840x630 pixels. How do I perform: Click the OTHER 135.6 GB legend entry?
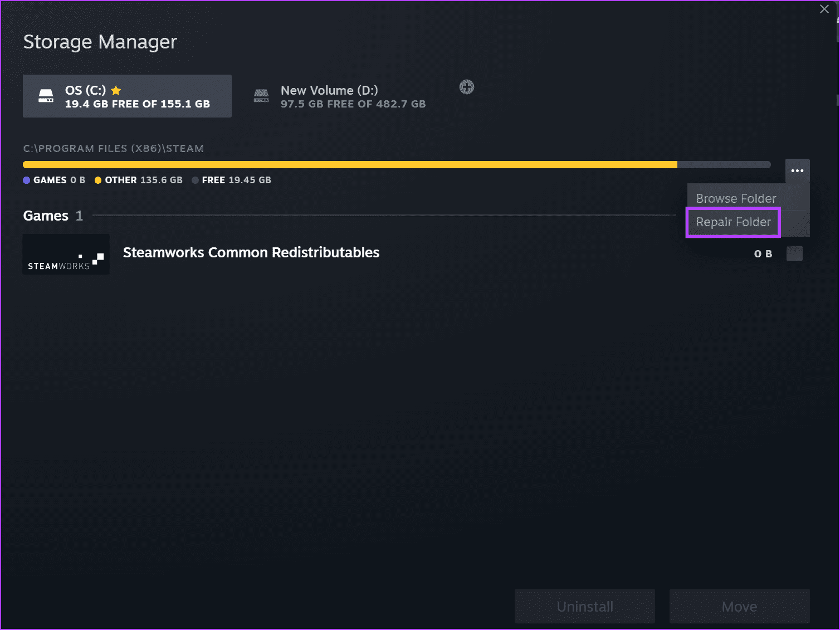point(139,180)
